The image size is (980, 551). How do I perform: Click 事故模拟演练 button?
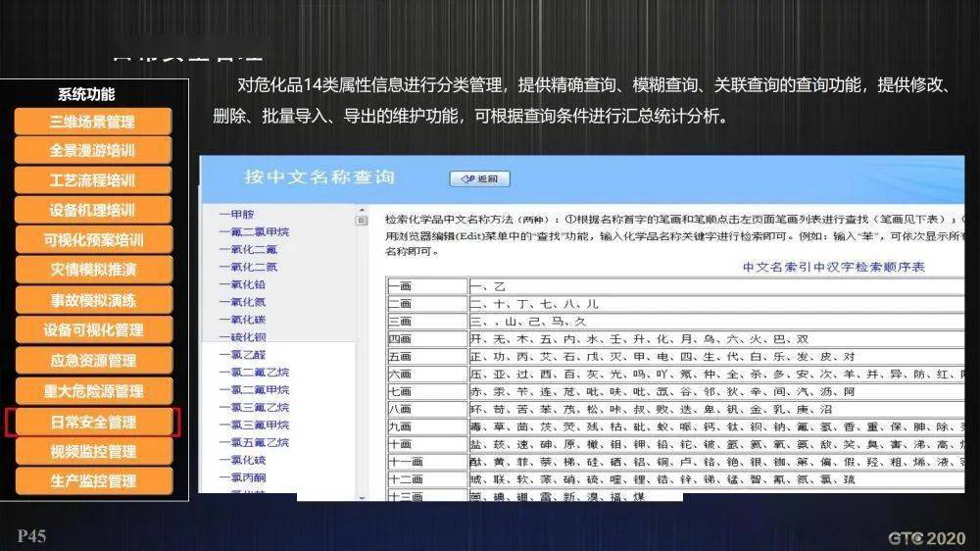coord(93,300)
